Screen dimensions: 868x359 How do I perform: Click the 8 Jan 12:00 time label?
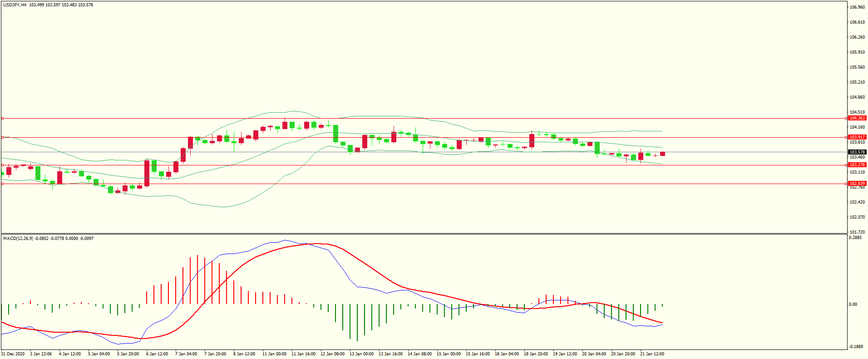pyautogui.click(x=244, y=354)
